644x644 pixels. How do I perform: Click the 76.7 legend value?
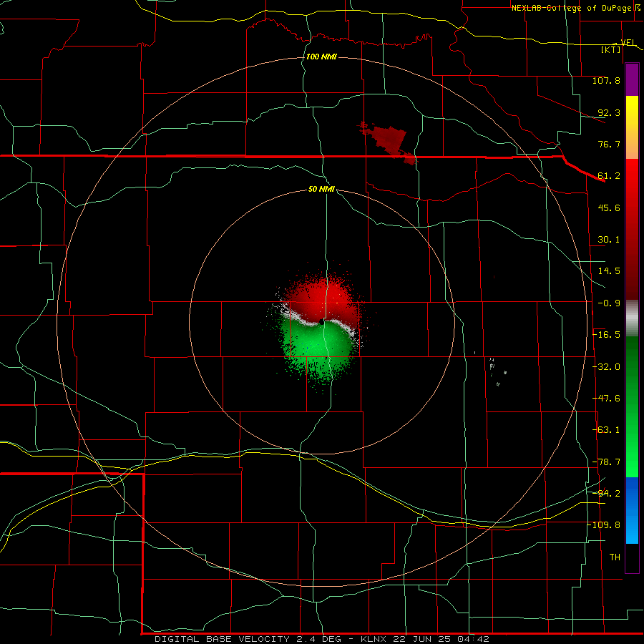(609, 144)
